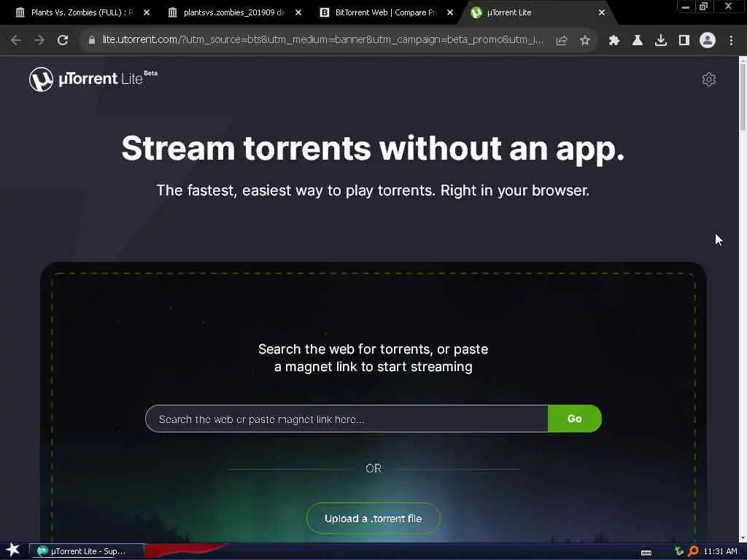This screenshot has width=747, height=560.
Task: Open the µTorrent Lite settings gear
Action: 708,79
